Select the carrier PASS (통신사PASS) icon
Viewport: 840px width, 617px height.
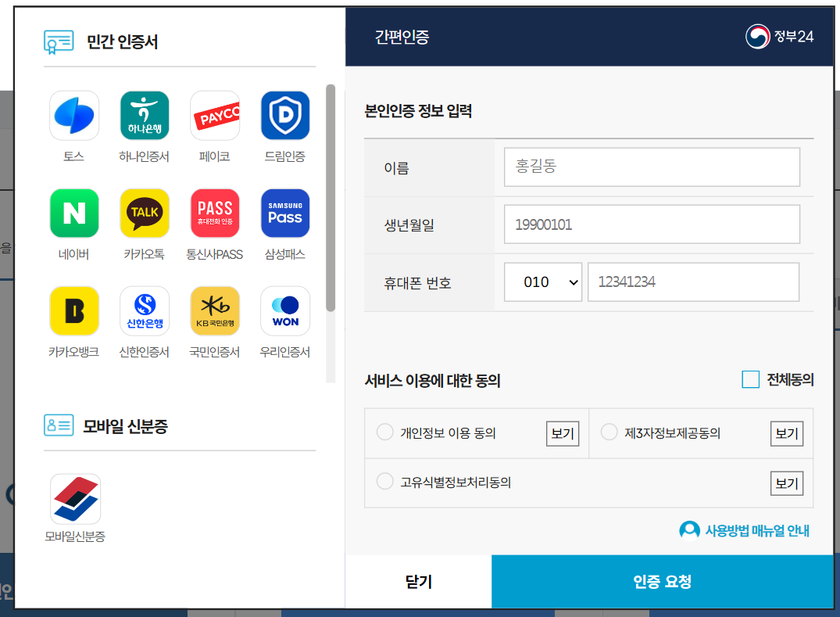tap(215, 213)
